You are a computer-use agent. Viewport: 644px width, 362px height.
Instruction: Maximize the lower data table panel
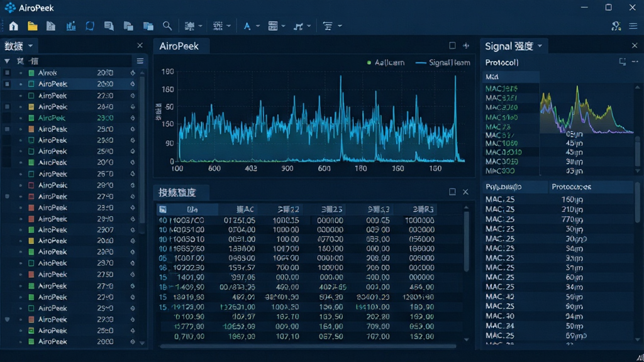click(x=452, y=192)
